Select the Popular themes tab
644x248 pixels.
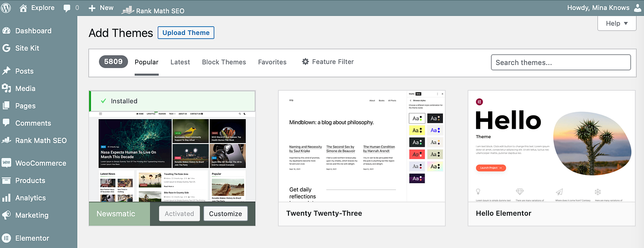(x=147, y=62)
